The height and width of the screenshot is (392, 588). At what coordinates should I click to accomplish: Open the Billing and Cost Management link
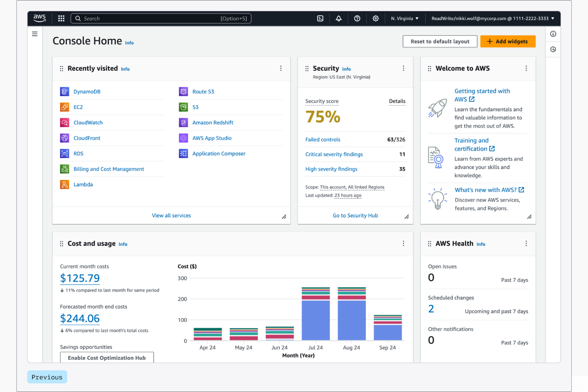coord(109,169)
